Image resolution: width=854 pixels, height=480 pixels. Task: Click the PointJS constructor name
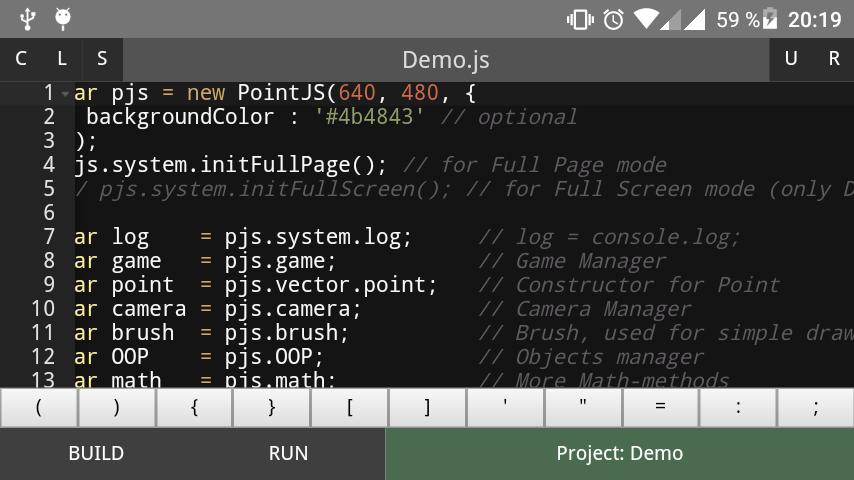point(281,93)
